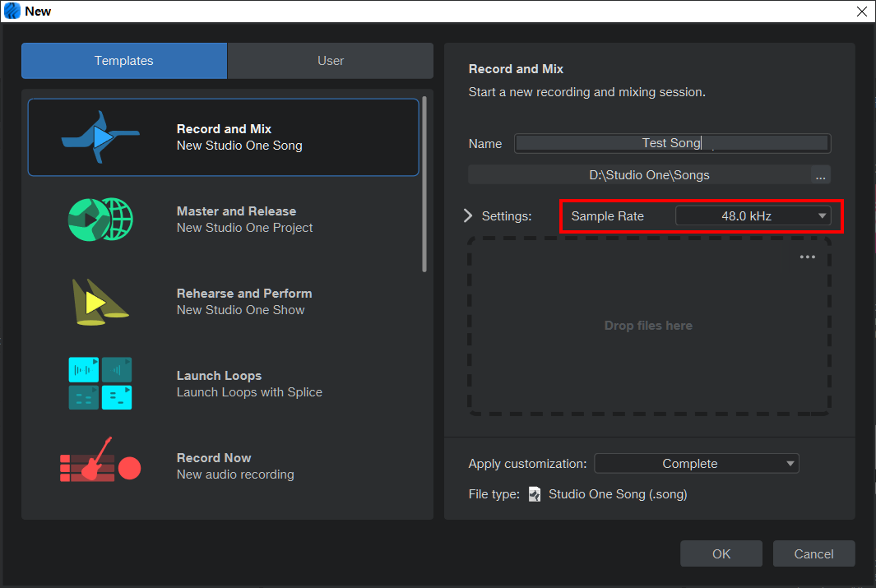Select 'Launch Loops with Splice' template text
This screenshot has height=588, width=876.
[x=249, y=392]
